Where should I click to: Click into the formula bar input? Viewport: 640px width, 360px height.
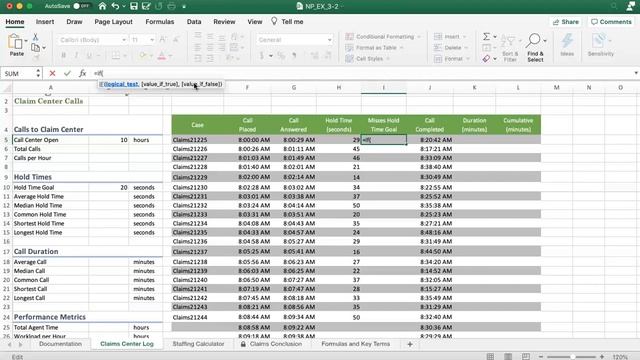(x=361, y=73)
